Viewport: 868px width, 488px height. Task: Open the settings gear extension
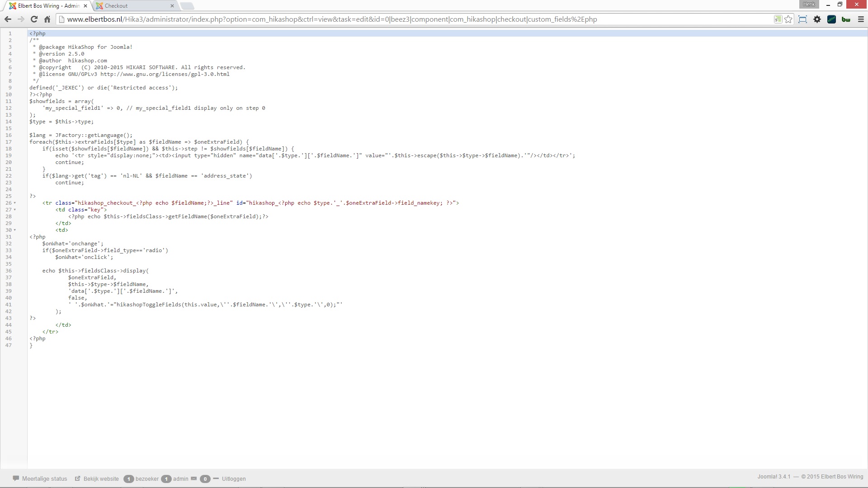[817, 19]
